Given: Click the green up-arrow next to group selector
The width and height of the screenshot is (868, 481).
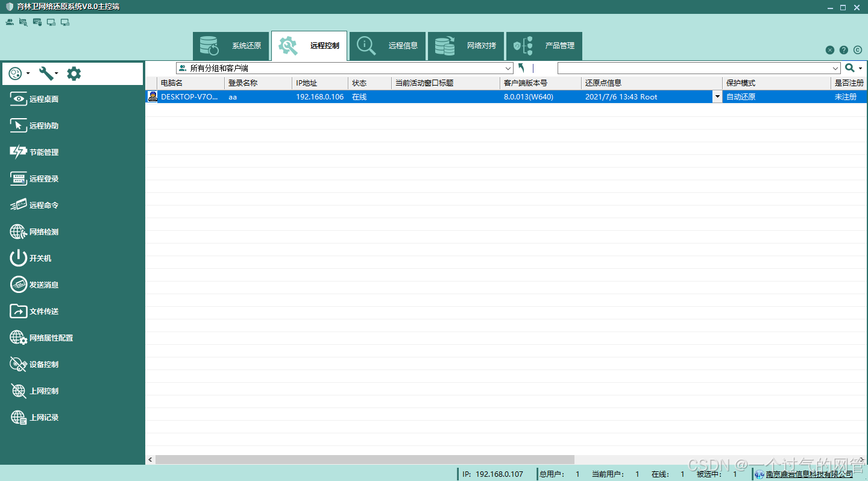Looking at the screenshot, I should 521,68.
